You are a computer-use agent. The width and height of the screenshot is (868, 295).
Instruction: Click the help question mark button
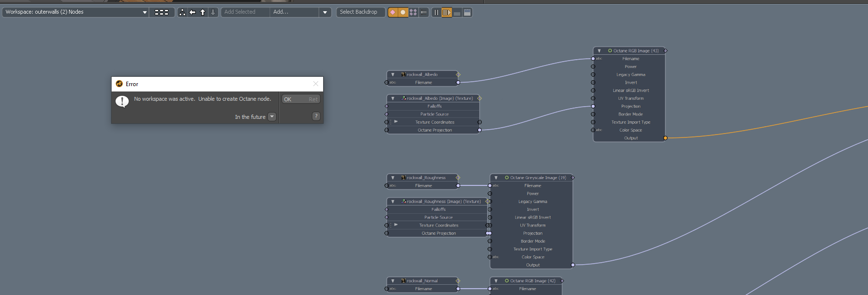[x=316, y=116]
